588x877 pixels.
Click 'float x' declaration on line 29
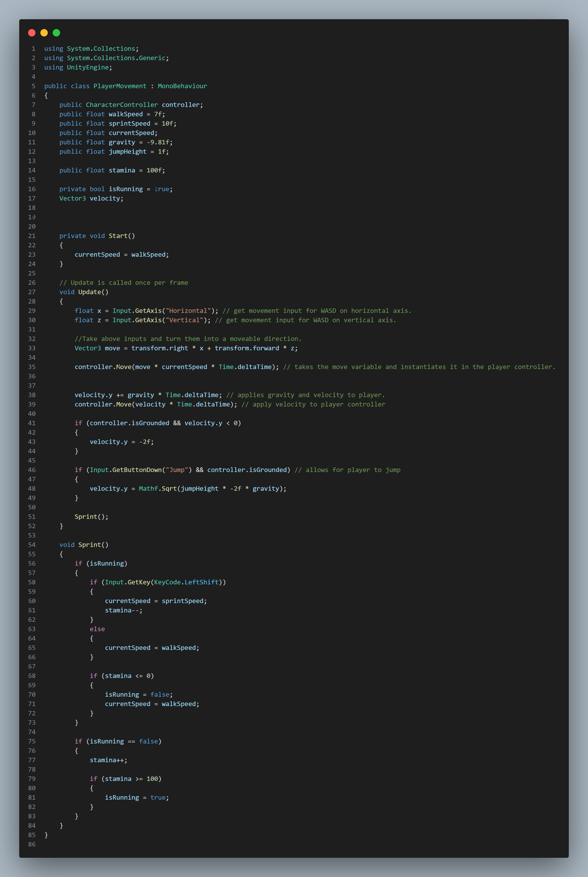pyautogui.click(x=88, y=311)
